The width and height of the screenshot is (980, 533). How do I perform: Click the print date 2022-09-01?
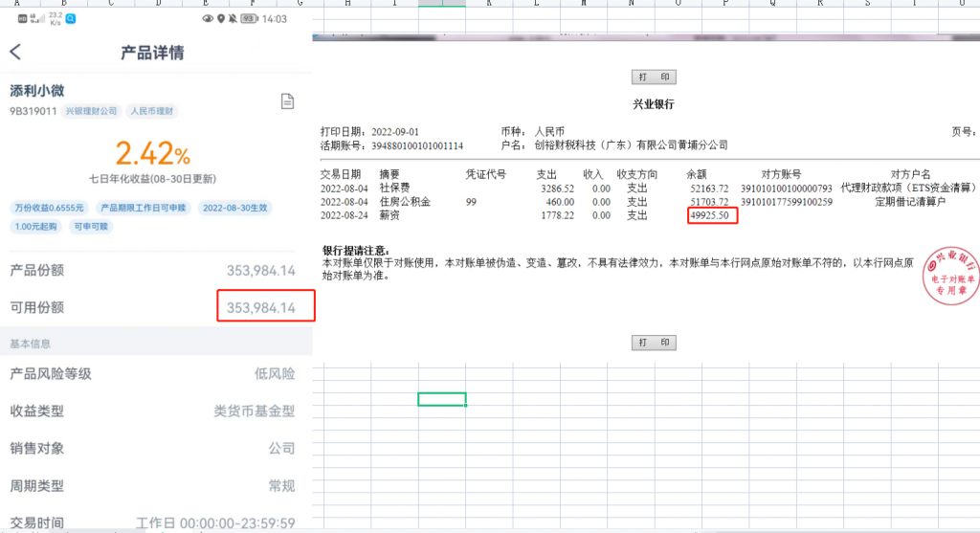[x=395, y=132]
